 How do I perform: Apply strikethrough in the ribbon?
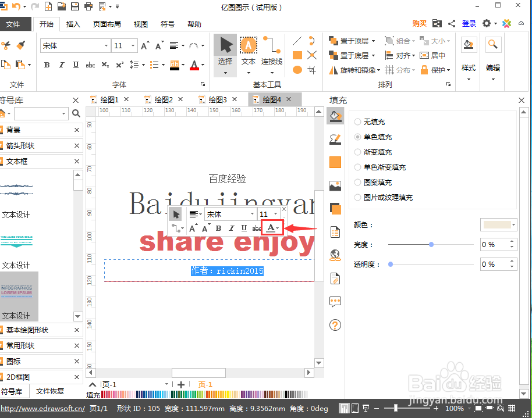coord(90,65)
